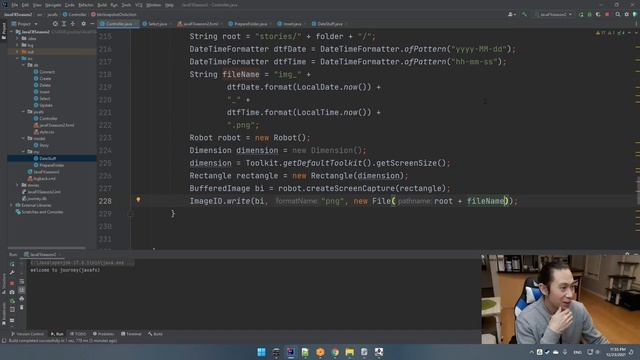Open IDE settings gear in top toolbar

pos(627,15)
